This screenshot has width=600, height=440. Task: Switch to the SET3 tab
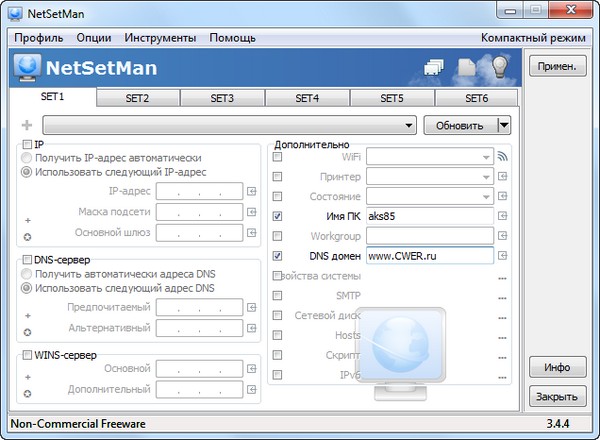click(x=222, y=98)
